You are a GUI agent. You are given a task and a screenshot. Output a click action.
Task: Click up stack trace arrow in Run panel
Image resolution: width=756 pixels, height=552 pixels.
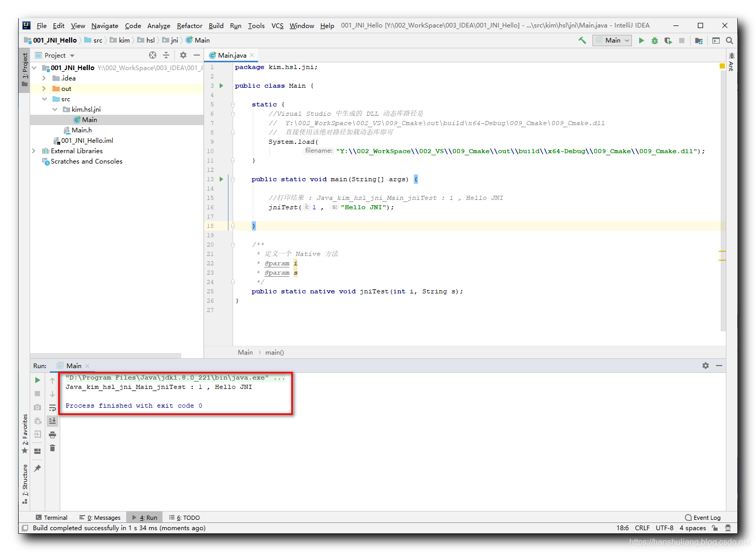[x=52, y=381]
